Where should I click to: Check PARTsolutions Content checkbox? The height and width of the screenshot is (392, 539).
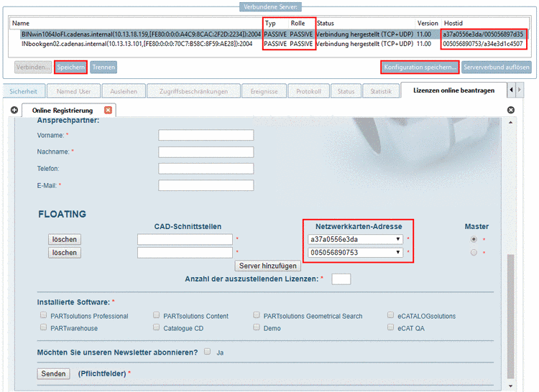(157, 315)
